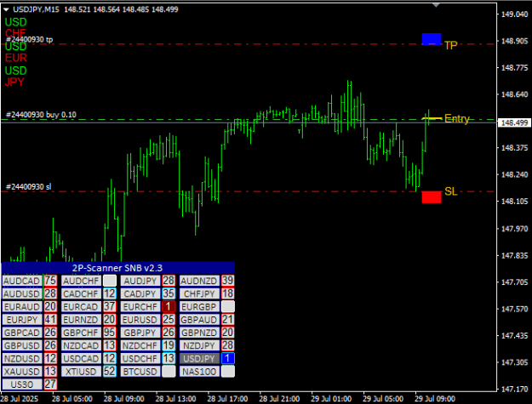This screenshot has width=532, height=404.
Task: Choose the NZDCAD pair button
Action: click(x=81, y=345)
